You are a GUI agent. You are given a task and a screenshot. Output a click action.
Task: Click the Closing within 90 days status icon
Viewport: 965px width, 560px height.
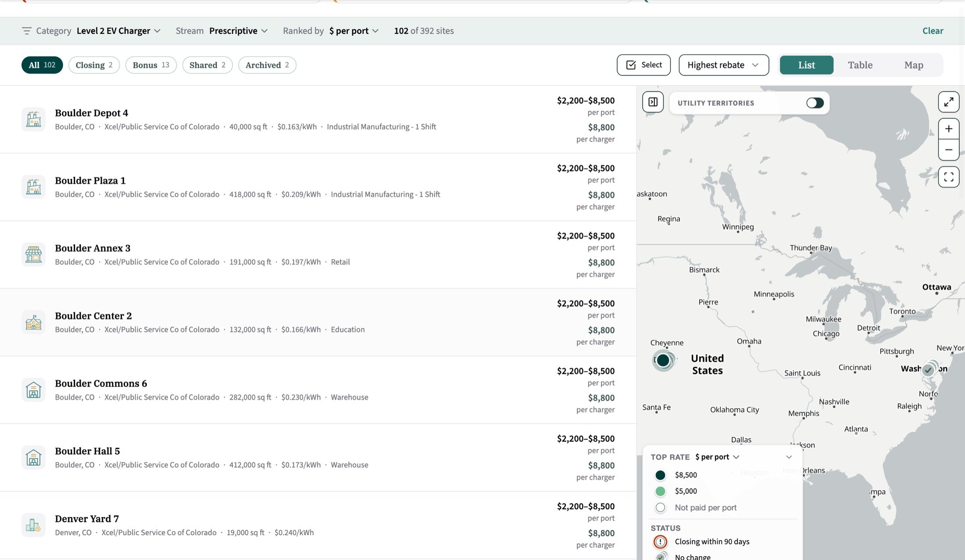(660, 542)
